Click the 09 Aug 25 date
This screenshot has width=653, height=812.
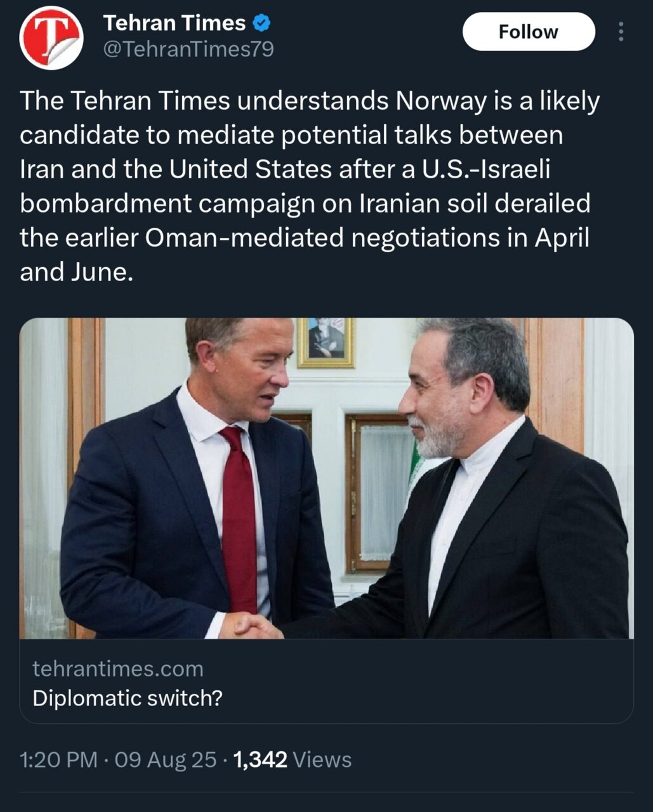[x=166, y=759]
